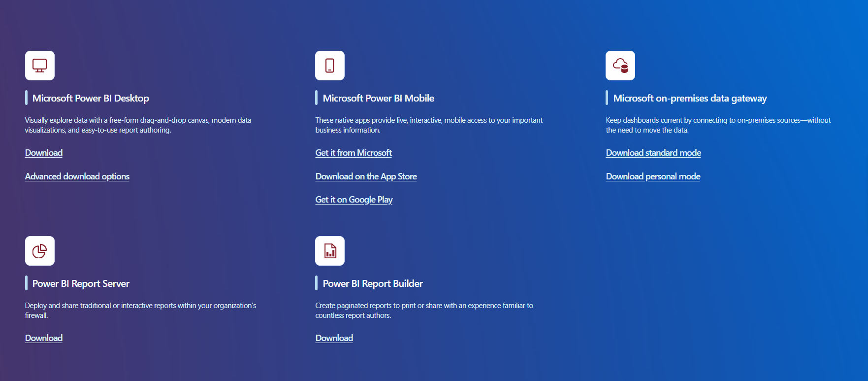Select the Power BI Report Builder heading

click(x=373, y=283)
